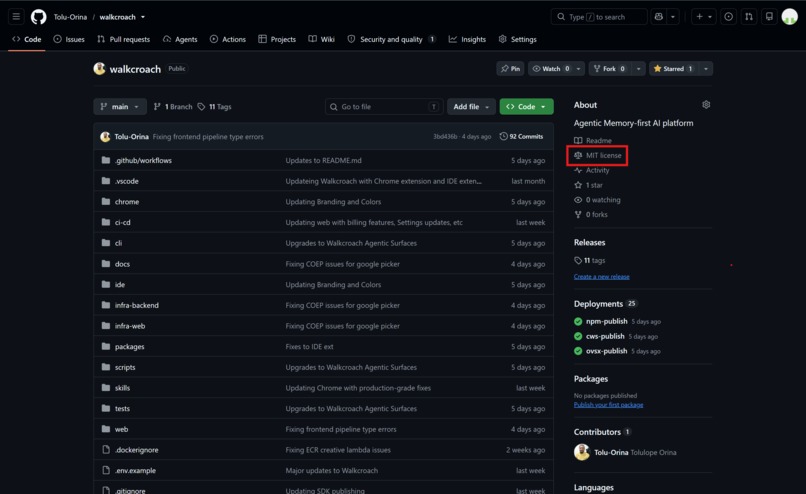Image resolution: width=806 pixels, height=494 pixels.
Task: Open the create new plus dropdown
Action: pyautogui.click(x=704, y=16)
